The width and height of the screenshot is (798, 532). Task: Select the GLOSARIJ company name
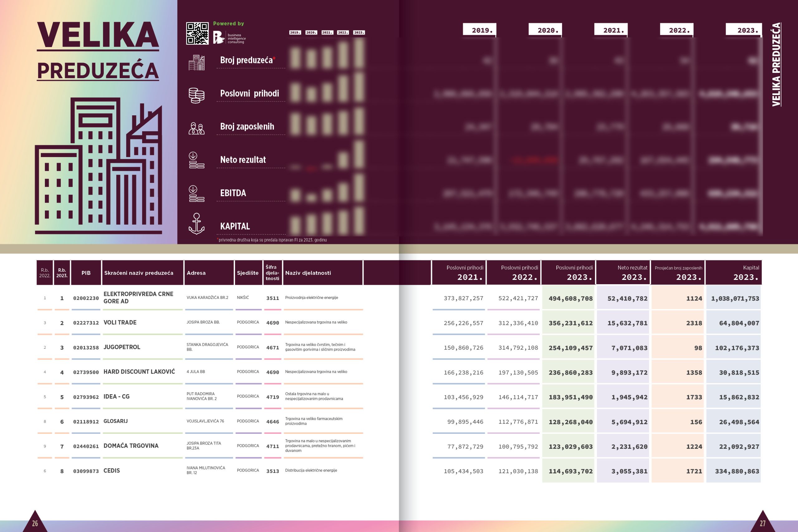click(x=115, y=421)
